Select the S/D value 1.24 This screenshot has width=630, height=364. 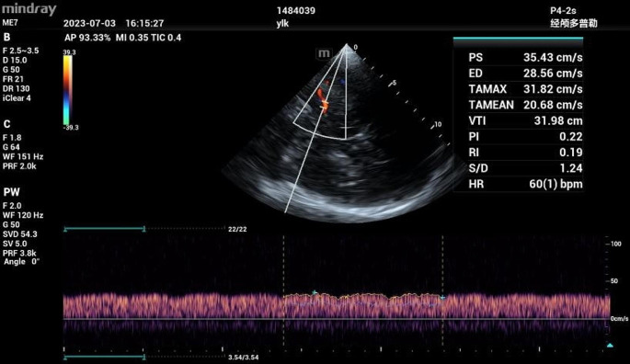coord(571,168)
